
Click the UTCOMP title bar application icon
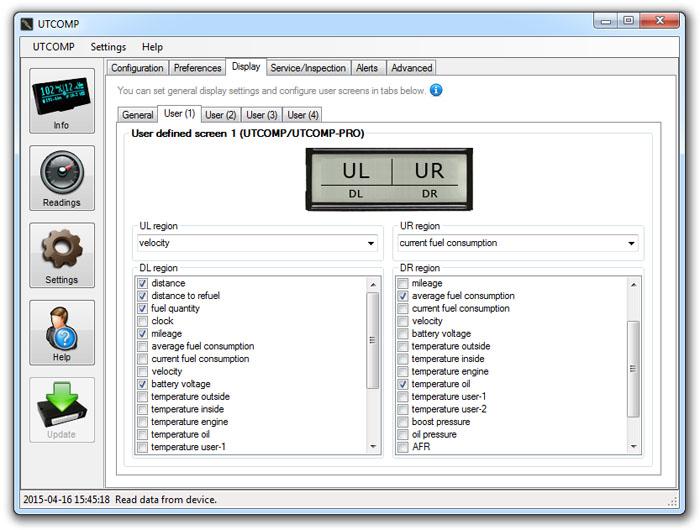tap(27, 24)
